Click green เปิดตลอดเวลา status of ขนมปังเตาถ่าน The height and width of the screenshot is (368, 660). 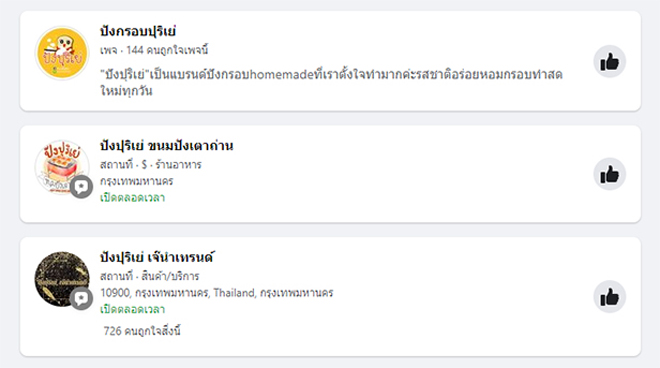point(132,198)
